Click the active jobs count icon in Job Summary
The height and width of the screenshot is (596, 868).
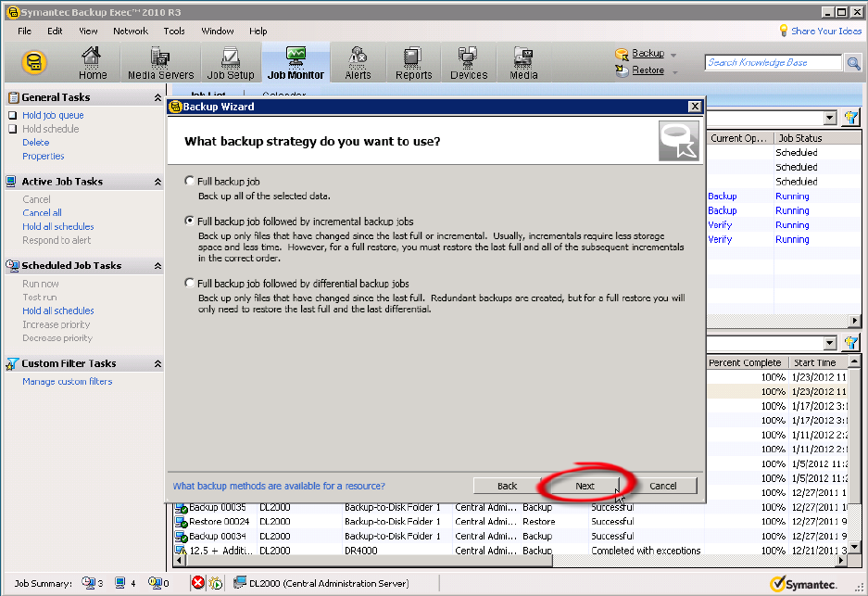click(120, 583)
